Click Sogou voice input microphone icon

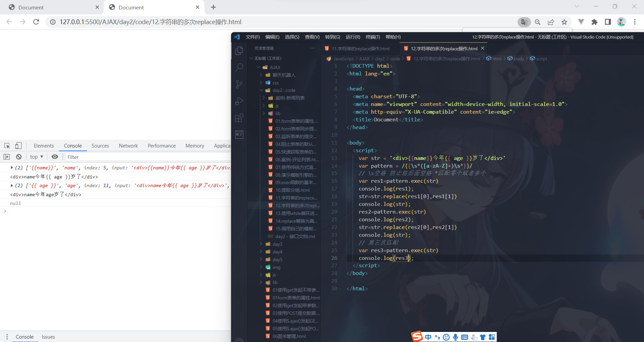(x=455, y=337)
